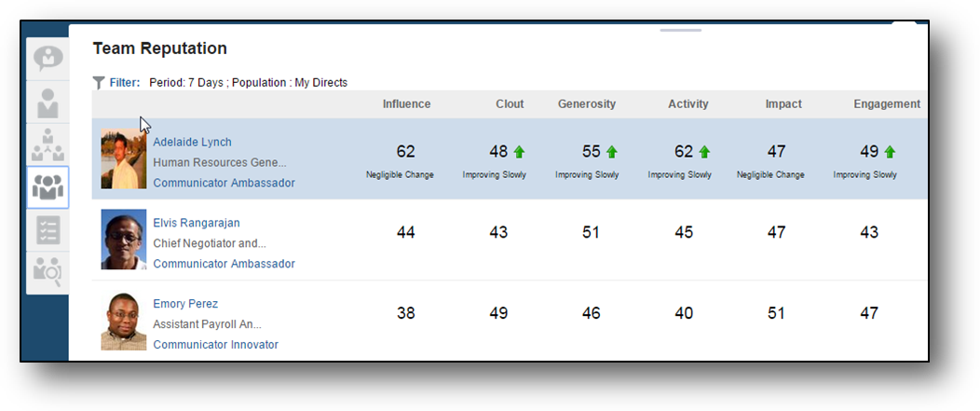Open the Filter link
Viewport: 980px width, 411px height.
pyautogui.click(x=124, y=83)
